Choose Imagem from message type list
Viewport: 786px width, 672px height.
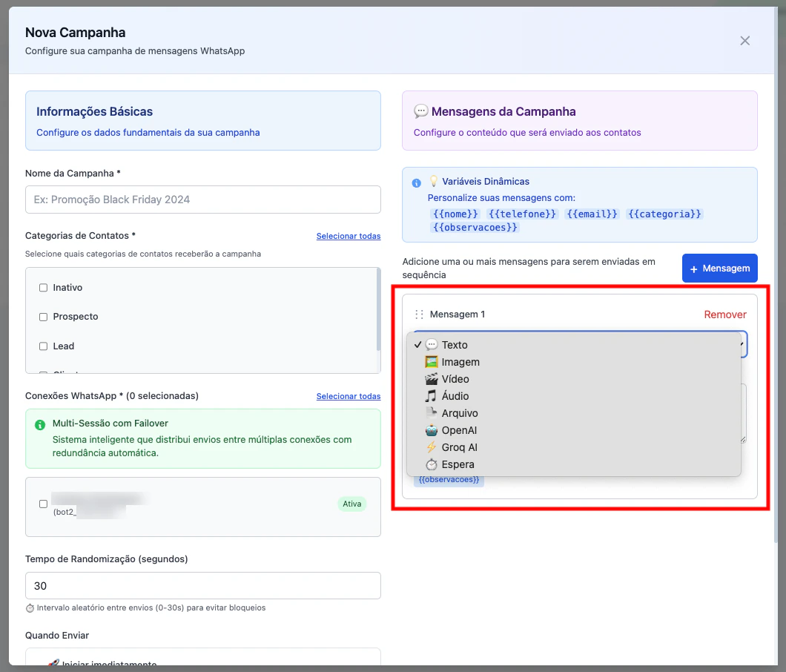[x=573, y=362]
